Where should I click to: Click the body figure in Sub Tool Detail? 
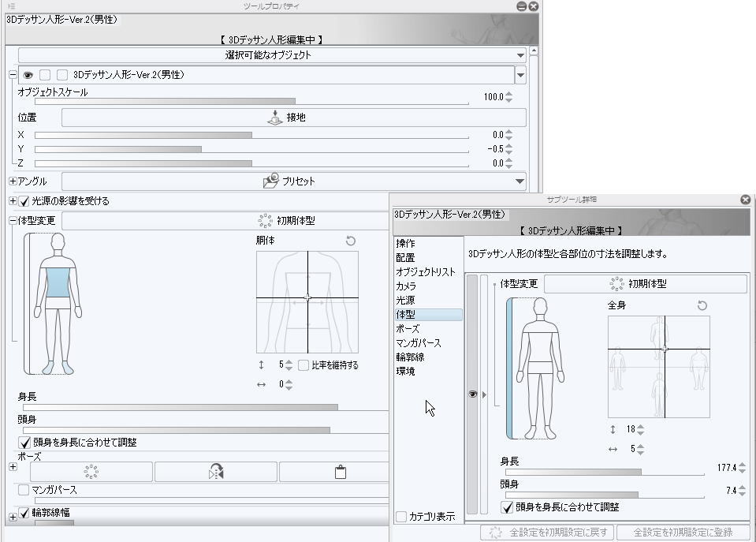(541, 368)
